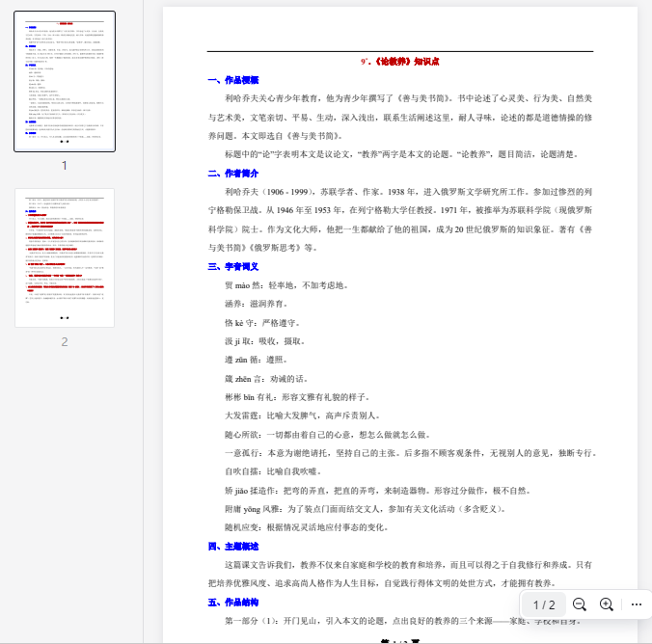Click the heading 二、作者简介
The height and width of the screenshot is (644, 652).
click(232, 174)
